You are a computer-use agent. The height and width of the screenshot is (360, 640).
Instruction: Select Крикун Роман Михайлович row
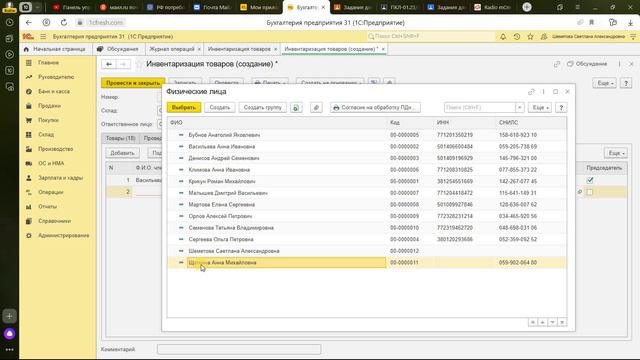[x=367, y=181]
